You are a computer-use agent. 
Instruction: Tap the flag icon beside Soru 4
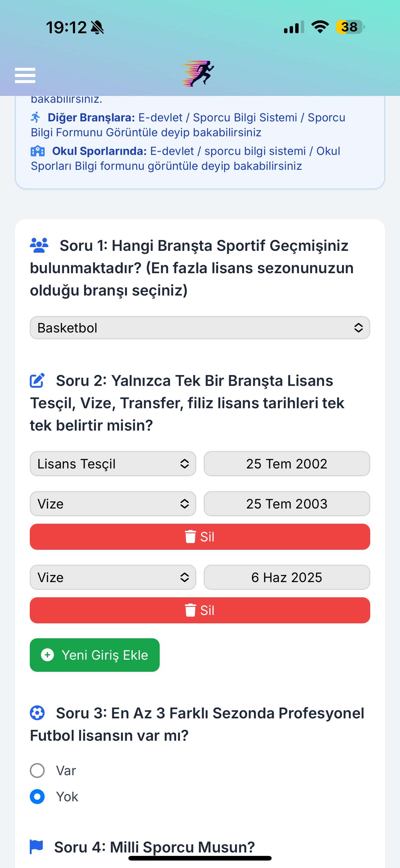click(36, 847)
